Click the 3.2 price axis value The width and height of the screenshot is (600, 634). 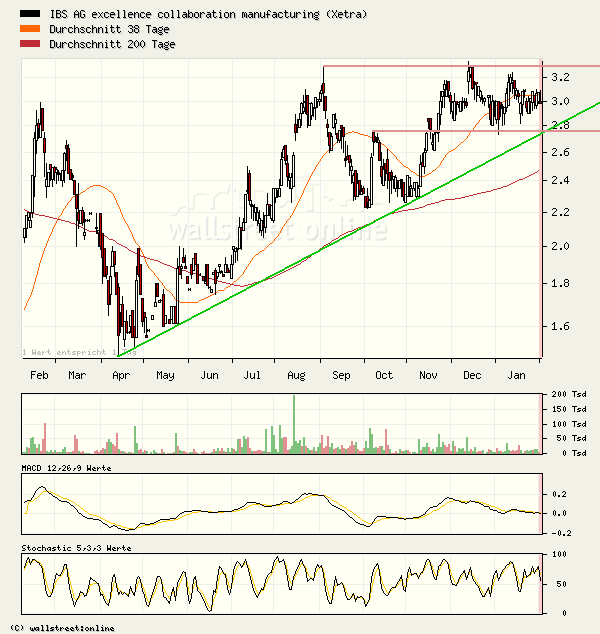tap(560, 77)
